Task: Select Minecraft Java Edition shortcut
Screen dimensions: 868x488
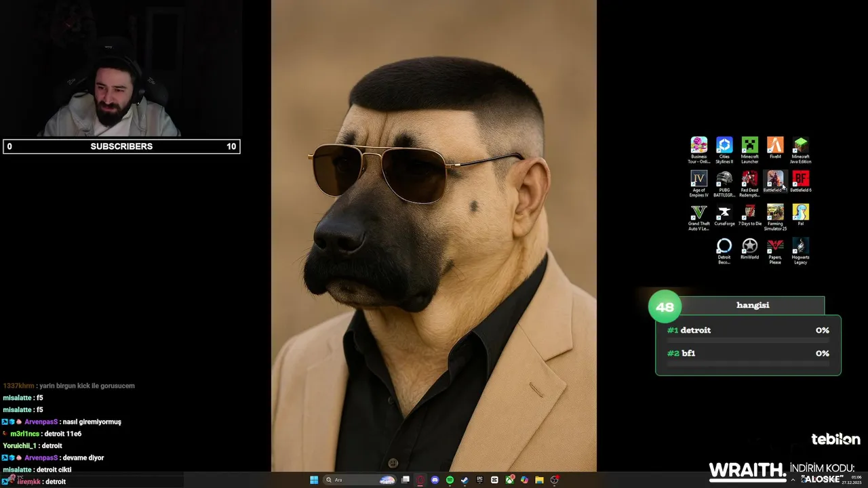Action: [801, 149]
